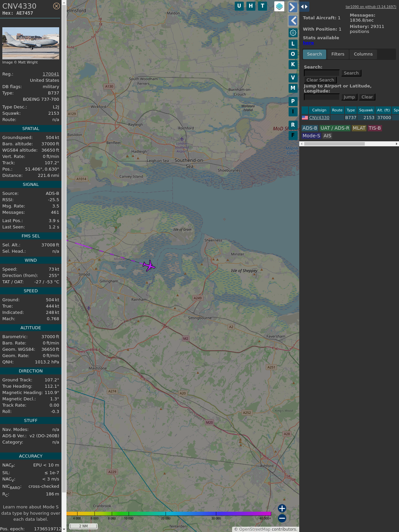Click the H button on map toolbar

(x=251, y=6)
